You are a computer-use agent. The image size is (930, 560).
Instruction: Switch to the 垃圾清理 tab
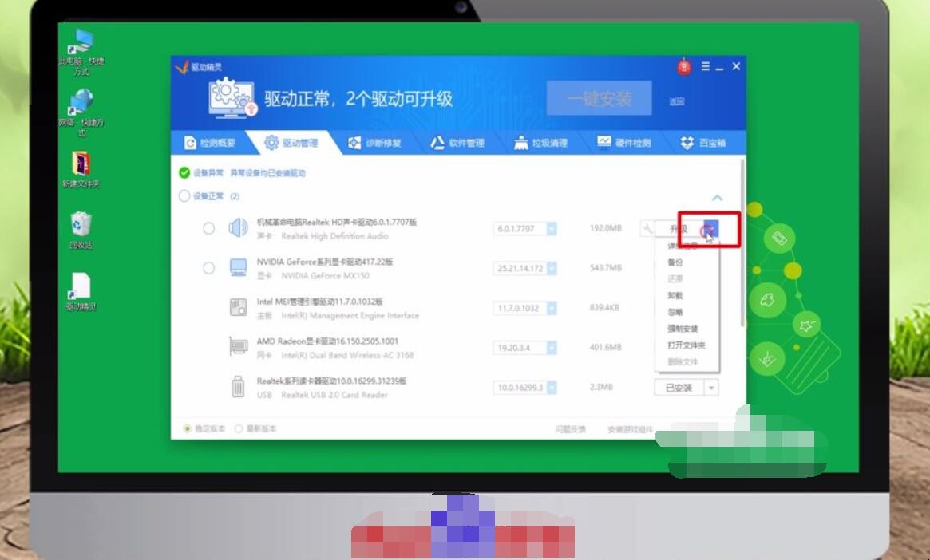pos(541,143)
